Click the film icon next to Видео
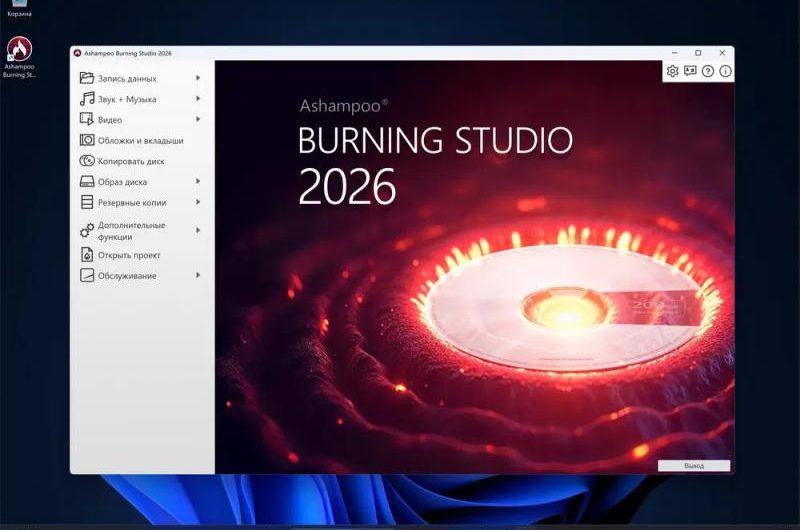This screenshot has width=800, height=530. point(87,119)
